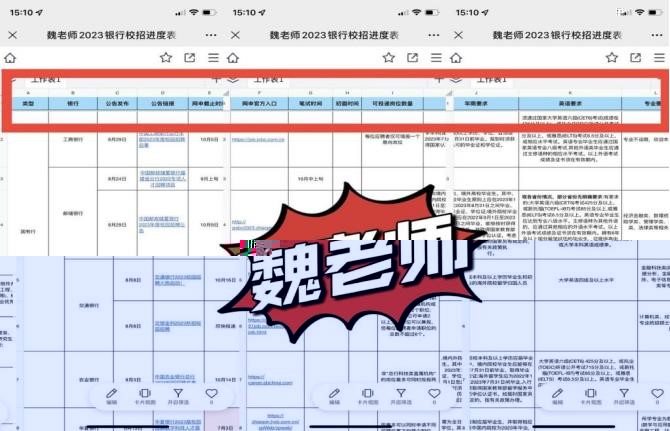Open announcement link in 10月9日 row
This screenshot has height=431, width=670.
(162, 224)
